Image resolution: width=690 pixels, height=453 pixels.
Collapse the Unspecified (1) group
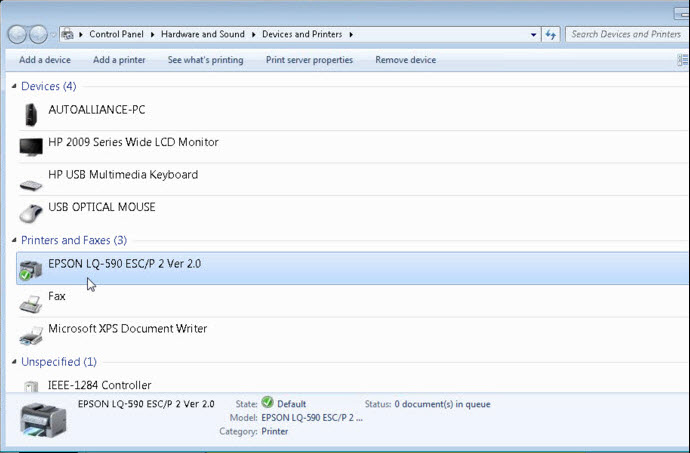pos(14,362)
